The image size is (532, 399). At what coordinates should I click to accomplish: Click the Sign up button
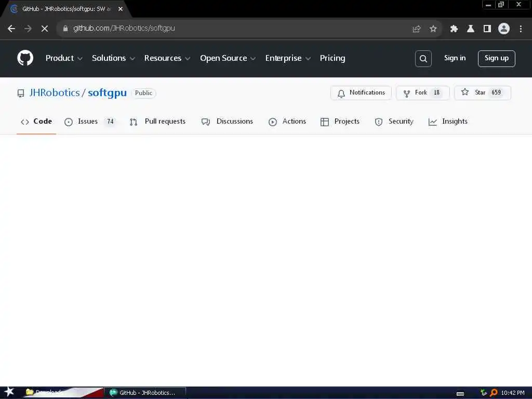click(x=496, y=59)
